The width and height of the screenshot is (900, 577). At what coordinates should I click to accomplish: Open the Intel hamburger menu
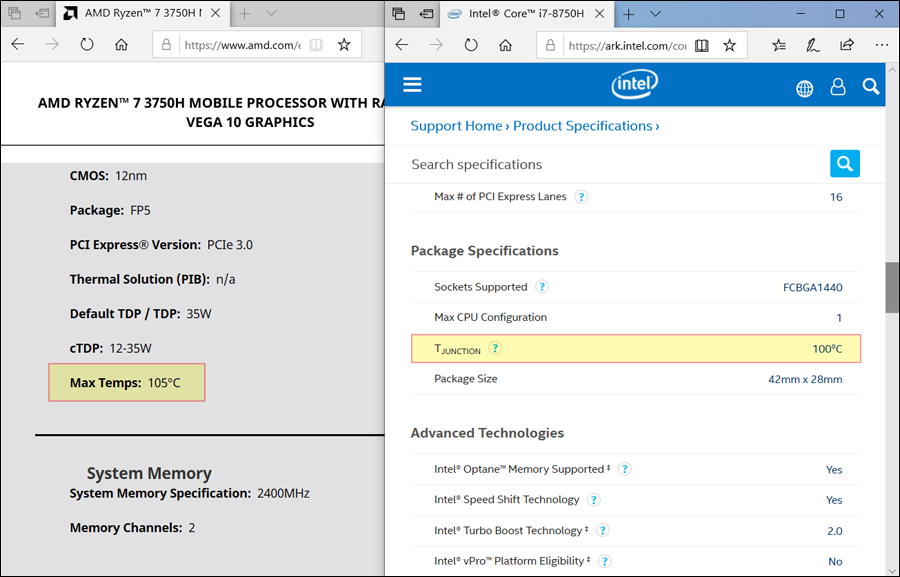(412, 85)
